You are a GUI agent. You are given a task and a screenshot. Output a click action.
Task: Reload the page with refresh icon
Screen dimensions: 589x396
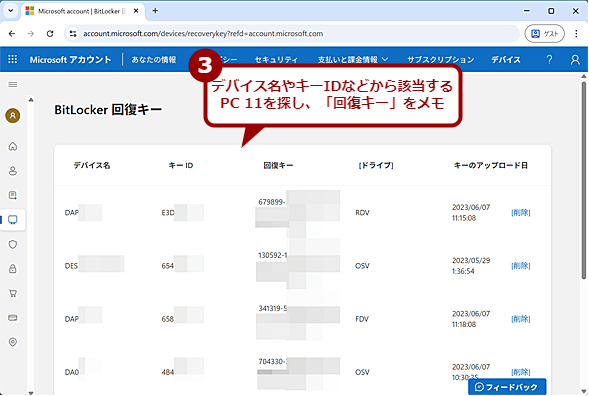50,34
